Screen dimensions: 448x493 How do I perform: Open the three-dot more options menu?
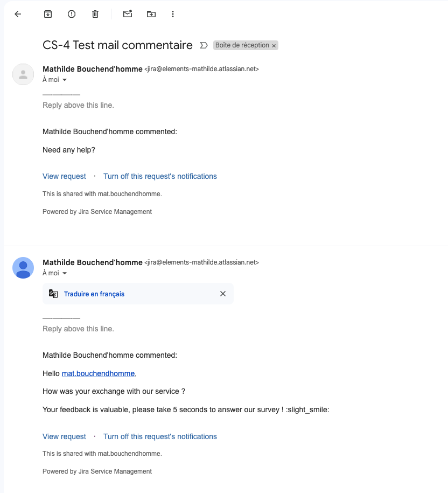click(x=173, y=14)
